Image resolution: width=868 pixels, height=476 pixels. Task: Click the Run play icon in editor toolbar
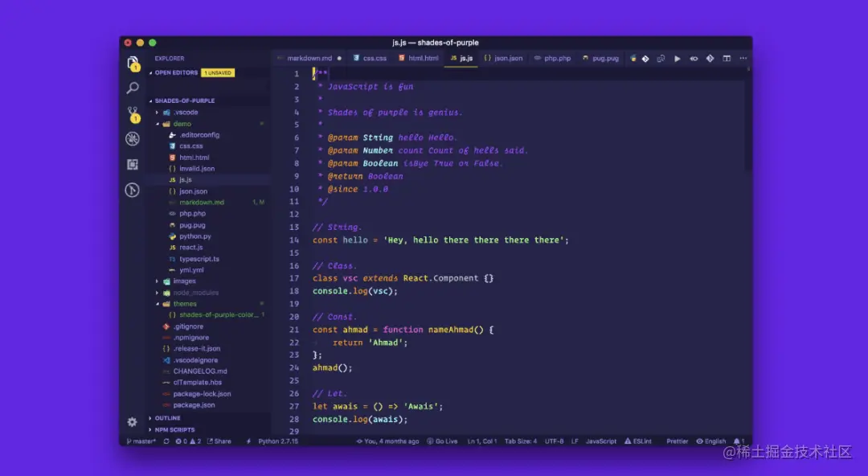point(677,59)
